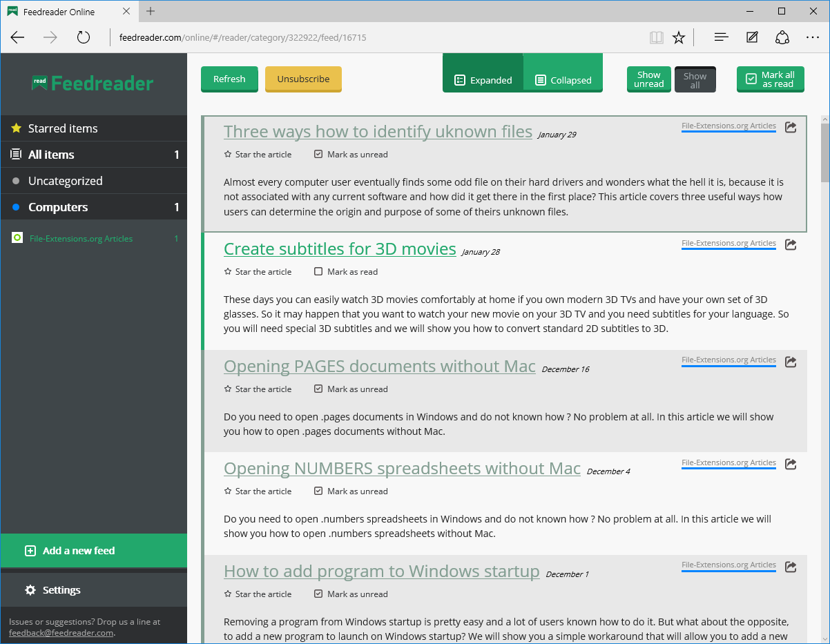Switch the feed view to Collapsed
Screen dimensions: 830x644
563,79
